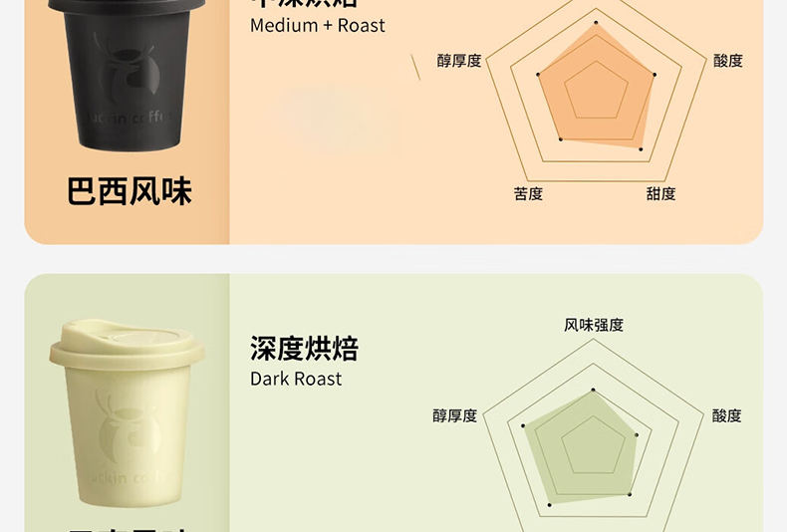This screenshot has height=532, width=787.
Task: Click 醇厚度 label on green chart
Action: (x=454, y=415)
